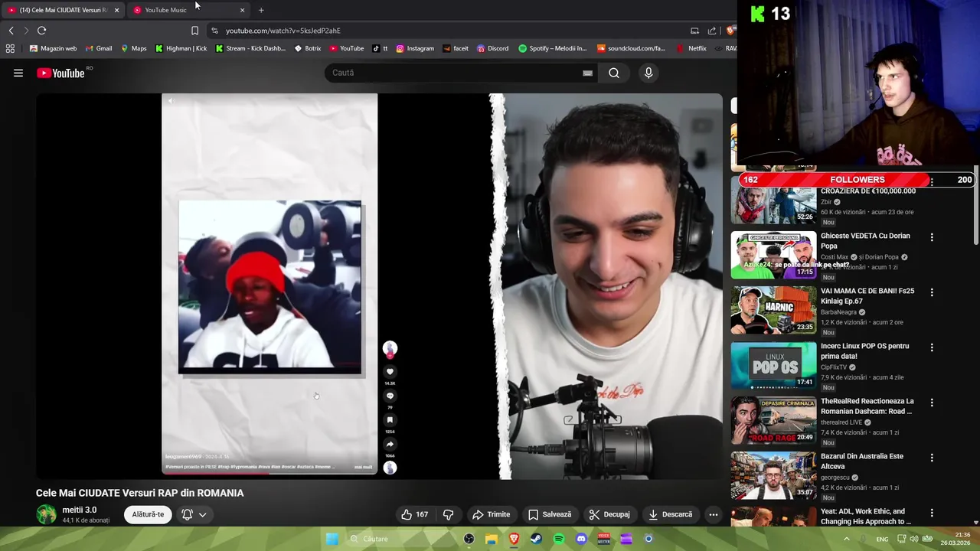Open the ENG language switcher
Screen dimensions: 980x551
point(882,539)
